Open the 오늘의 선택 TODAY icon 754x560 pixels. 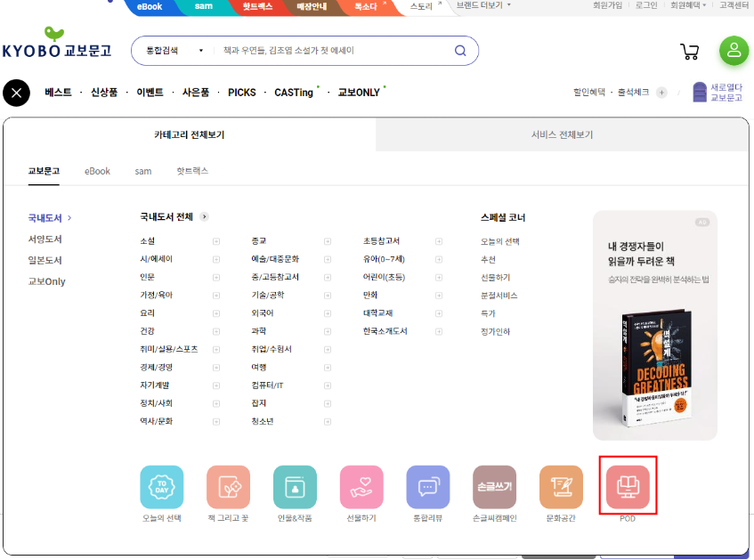(x=162, y=487)
